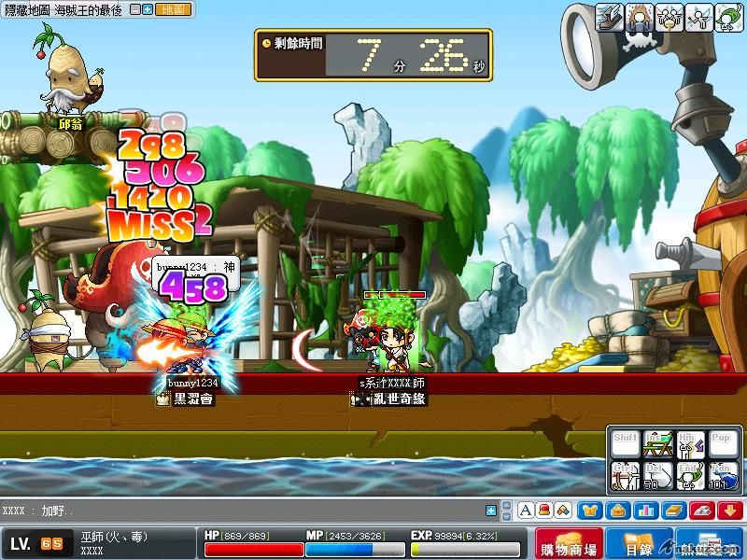Expand the chat window with plus icon

[x=491, y=511]
